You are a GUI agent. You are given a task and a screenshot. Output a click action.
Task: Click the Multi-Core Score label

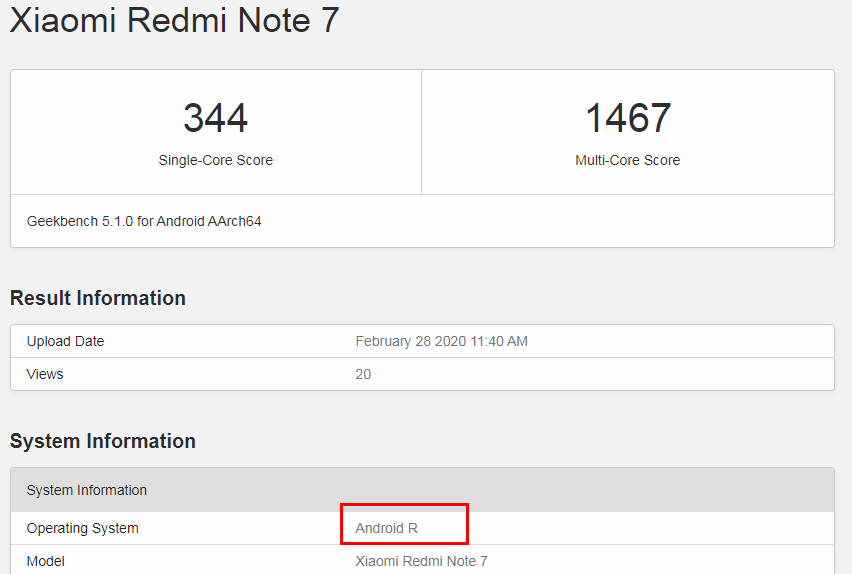point(628,160)
